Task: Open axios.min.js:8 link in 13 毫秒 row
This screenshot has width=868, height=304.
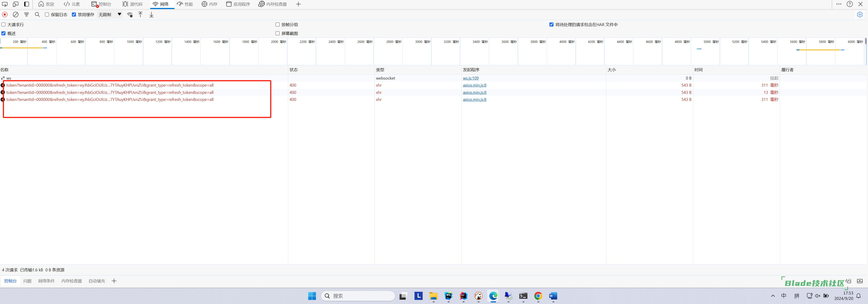Action: click(474, 92)
